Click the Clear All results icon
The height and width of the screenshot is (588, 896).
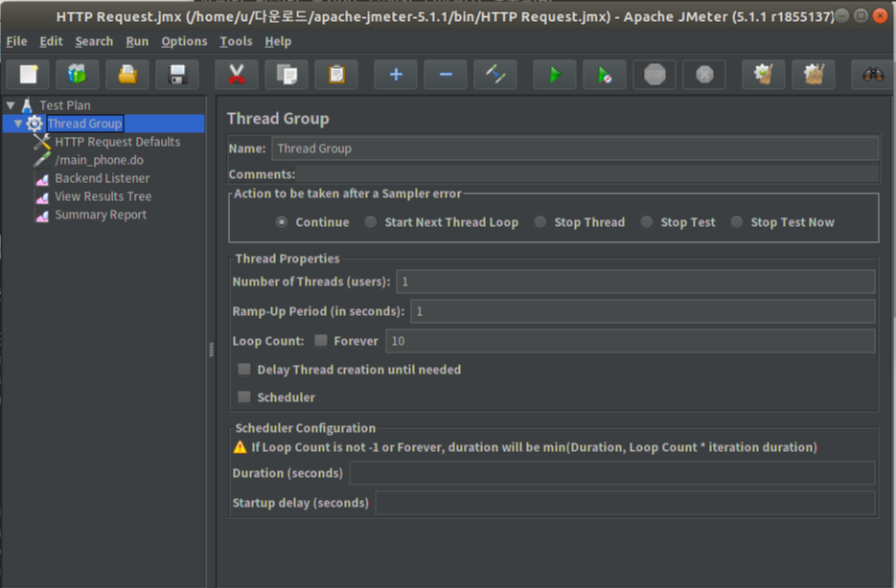click(814, 75)
